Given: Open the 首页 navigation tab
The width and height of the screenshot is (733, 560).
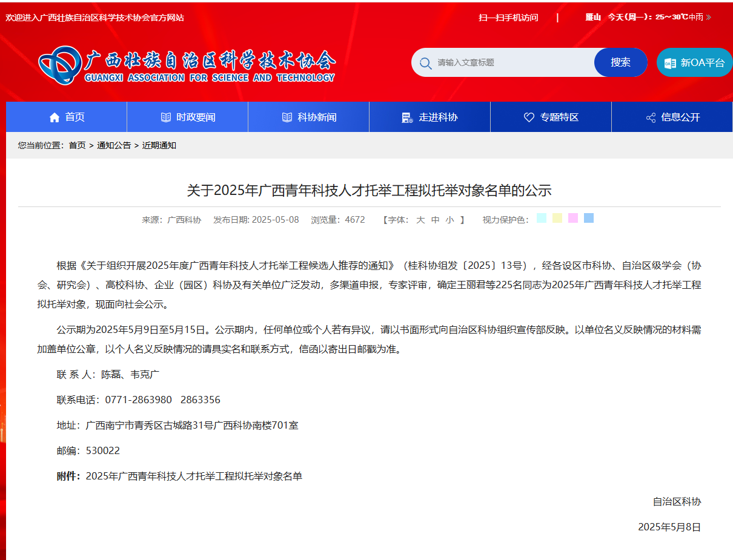Looking at the screenshot, I should [x=67, y=117].
